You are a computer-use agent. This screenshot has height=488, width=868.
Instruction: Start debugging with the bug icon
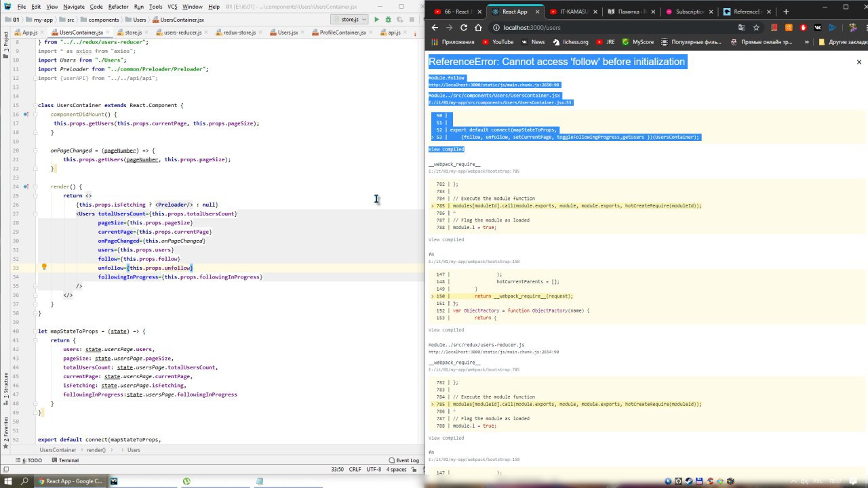(x=388, y=20)
